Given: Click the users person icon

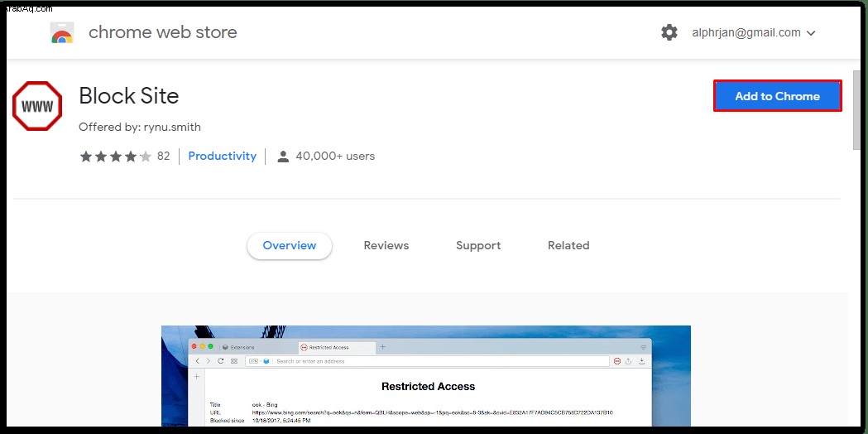Looking at the screenshot, I should click(x=283, y=157).
